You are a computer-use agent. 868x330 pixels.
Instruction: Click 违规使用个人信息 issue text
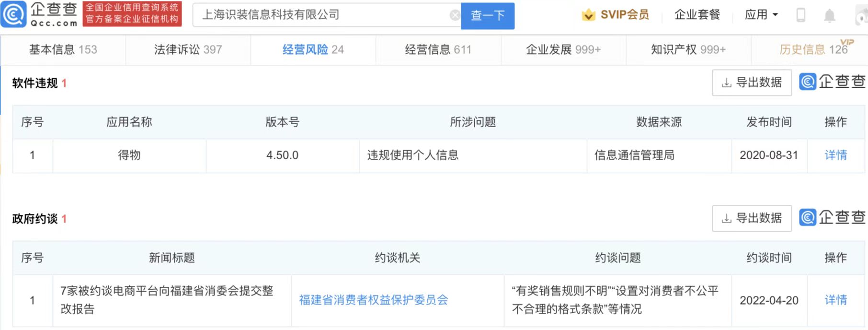[x=413, y=155]
